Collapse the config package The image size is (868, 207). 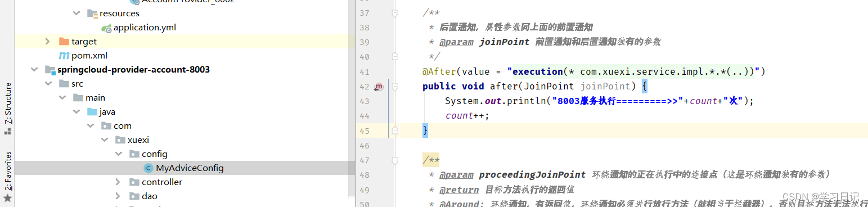[119, 154]
